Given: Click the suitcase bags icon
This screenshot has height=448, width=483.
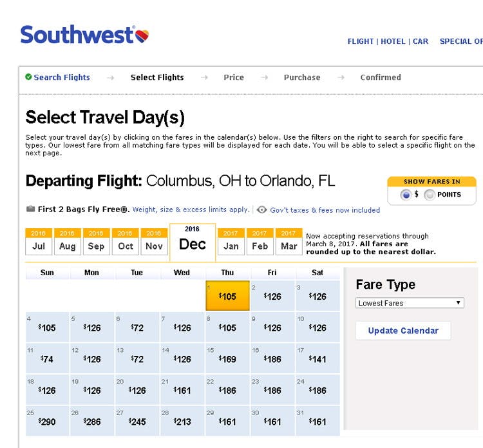Looking at the screenshot, I should (x=30, y=209).
